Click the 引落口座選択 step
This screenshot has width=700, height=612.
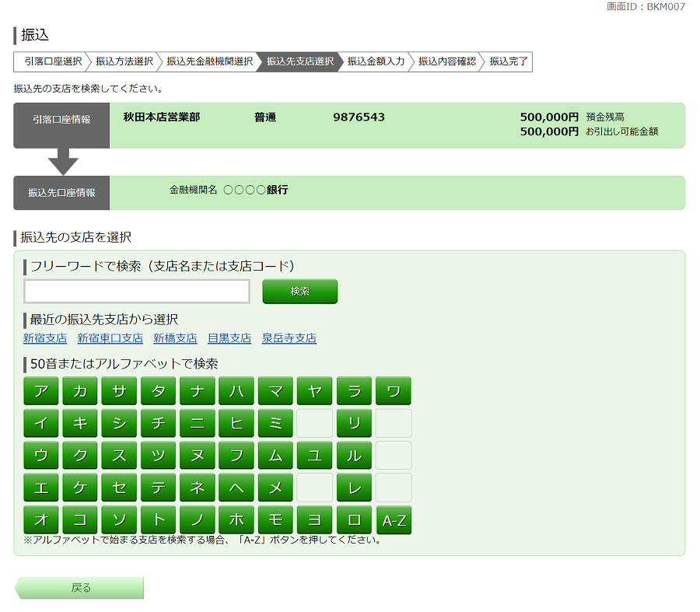pyautogui.click(x=53, y=61)
